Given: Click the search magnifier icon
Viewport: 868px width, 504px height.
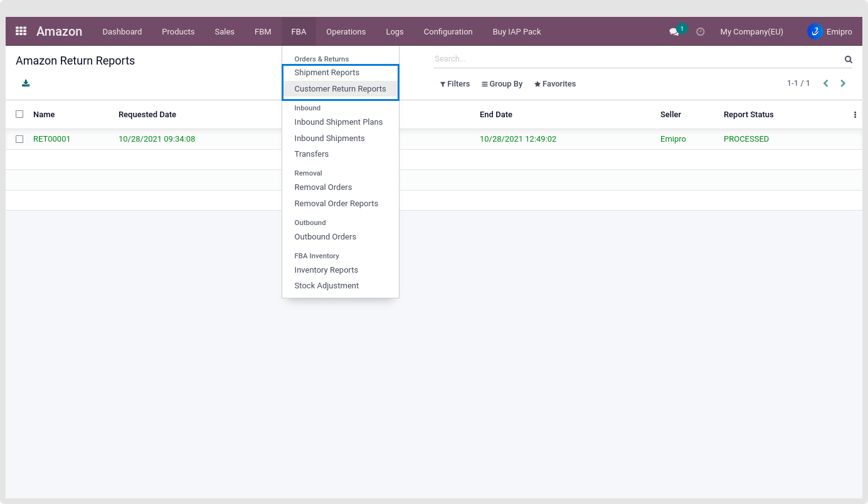Looking at the screenshot, I should click(x=848, y=60).
